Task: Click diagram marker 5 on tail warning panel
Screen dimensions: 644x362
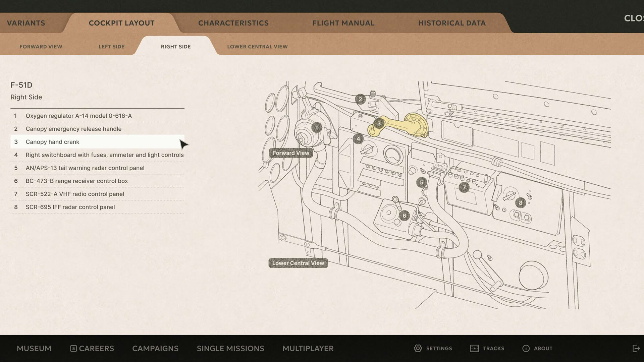Action: pos(422,182)
